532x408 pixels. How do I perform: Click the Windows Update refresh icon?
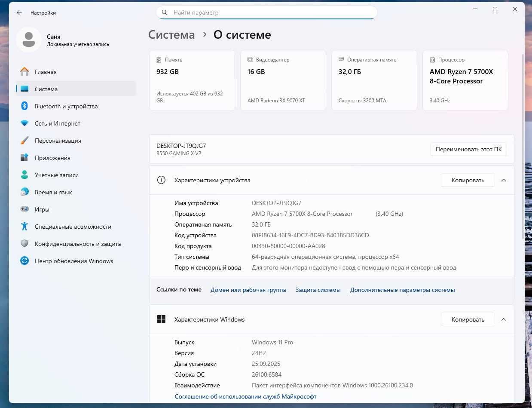[x=24, y=261]
